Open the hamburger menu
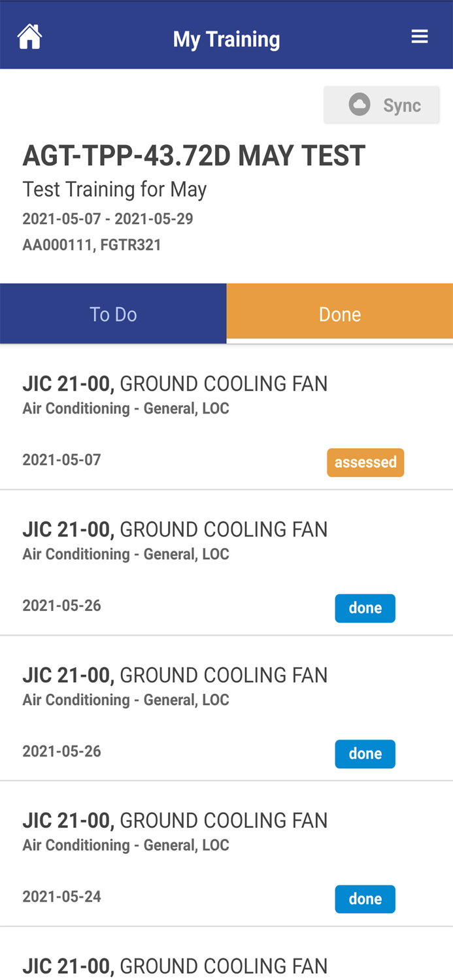Screen dimensions: 453x980 [x=420, y=37]
